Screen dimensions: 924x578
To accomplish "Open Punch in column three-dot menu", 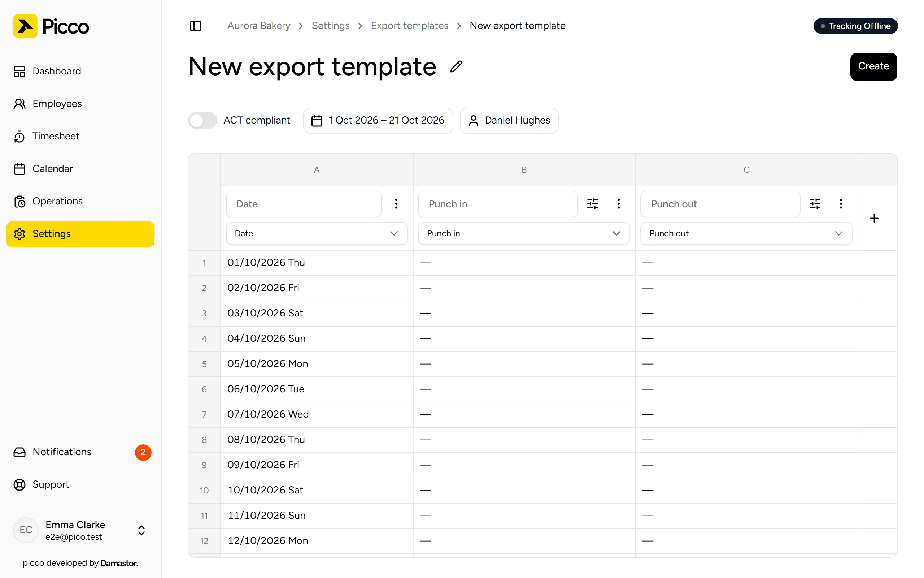I will pos(619,204).
